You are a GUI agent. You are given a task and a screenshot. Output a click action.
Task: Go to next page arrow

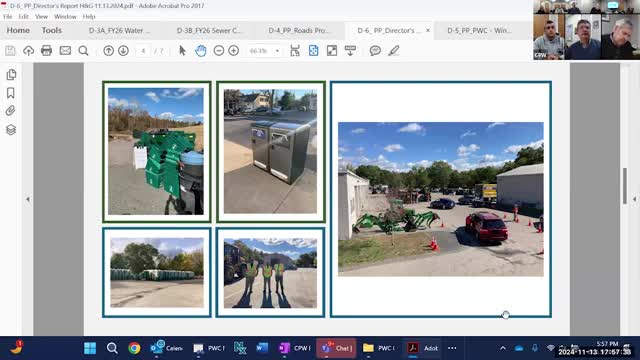pyautogui.click(x=123, y=51)
